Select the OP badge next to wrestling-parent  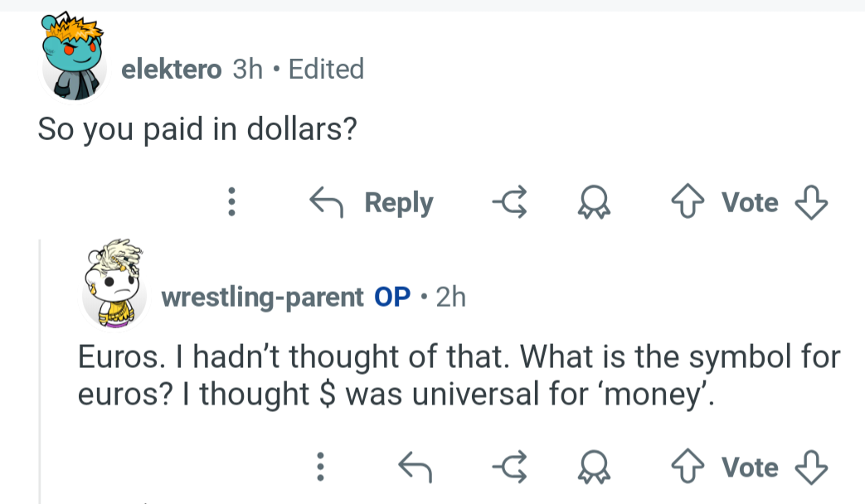tap(394, 297)
